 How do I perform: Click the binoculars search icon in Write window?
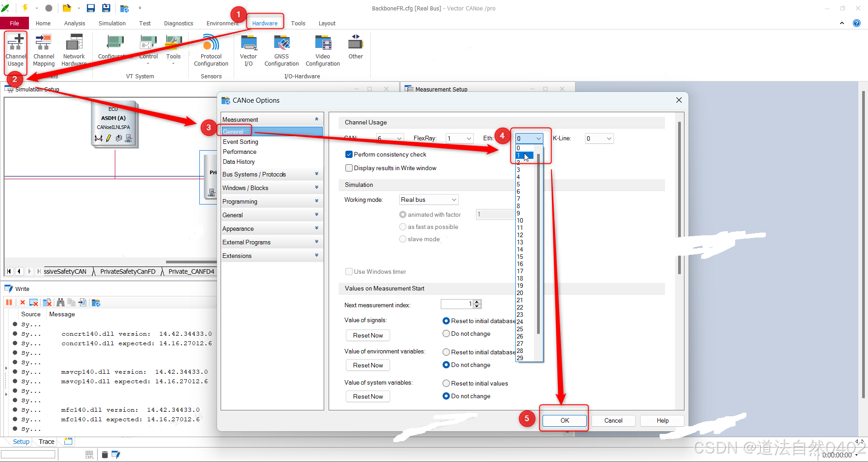(61, 302)
